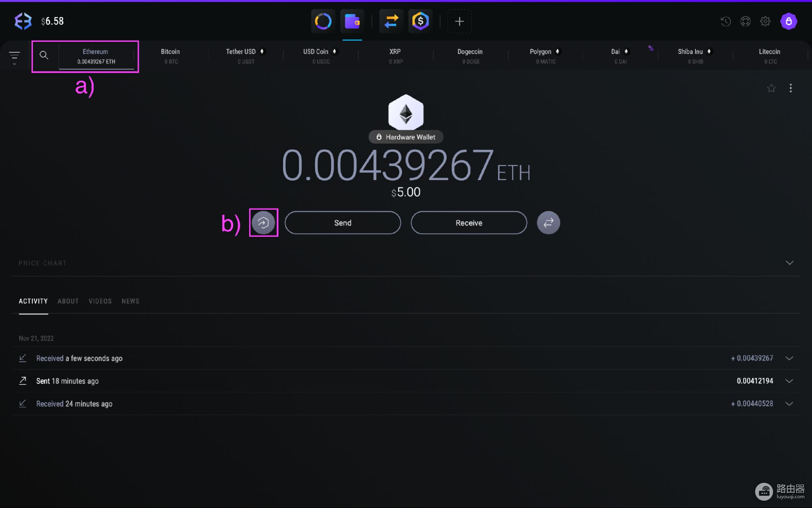Click the 0.00412194 sent amount
This screenshot has width=812, height=508.
point(755,381)
